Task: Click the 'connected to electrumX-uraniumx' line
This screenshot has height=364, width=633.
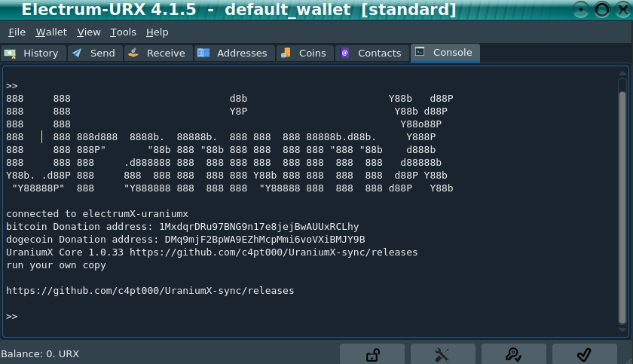Action: 97,214
